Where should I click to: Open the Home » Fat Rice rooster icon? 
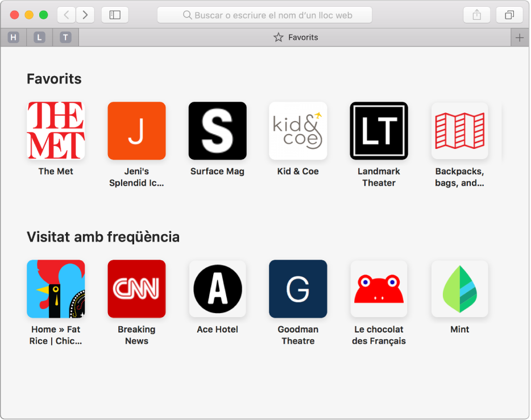click(56, 289)
